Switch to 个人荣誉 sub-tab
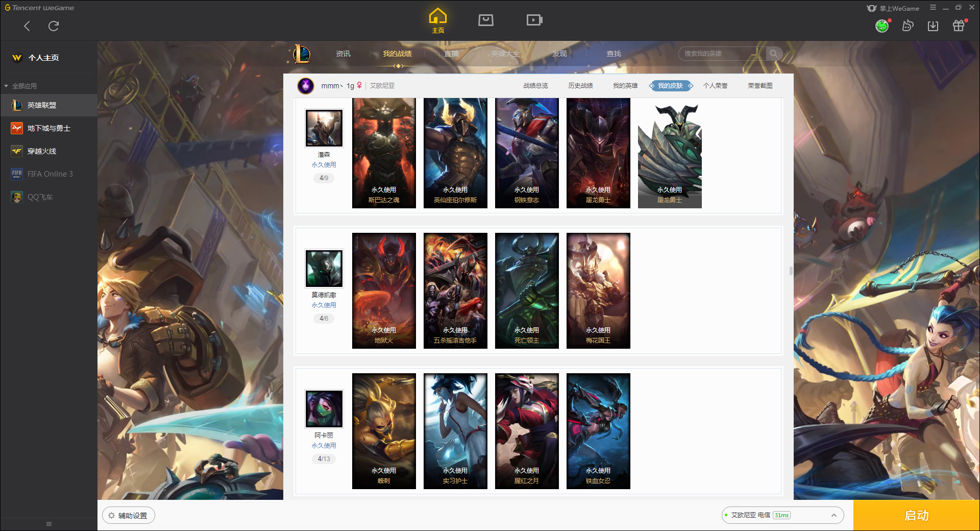 715,86
